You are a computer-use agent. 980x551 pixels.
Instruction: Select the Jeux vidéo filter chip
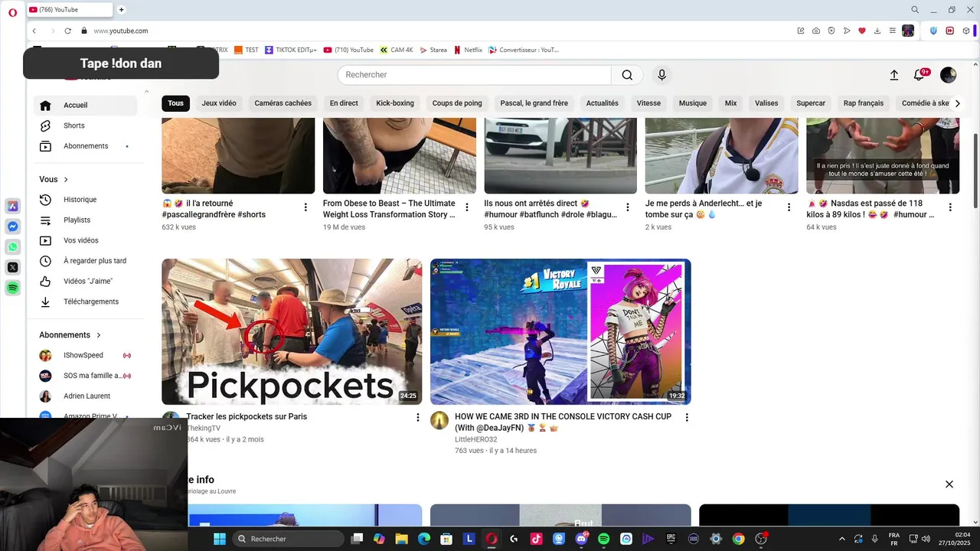point(219,103)
